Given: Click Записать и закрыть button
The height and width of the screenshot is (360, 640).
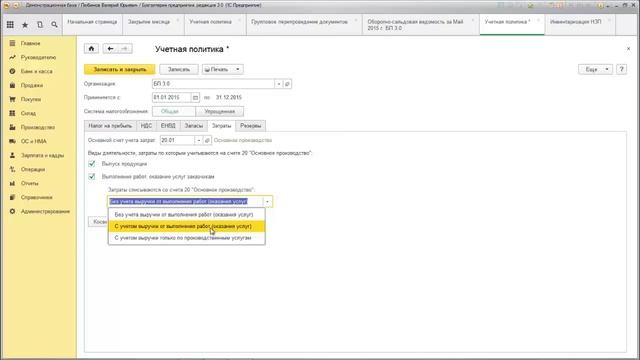Looking at the screenshot, I should coord(120,69).
